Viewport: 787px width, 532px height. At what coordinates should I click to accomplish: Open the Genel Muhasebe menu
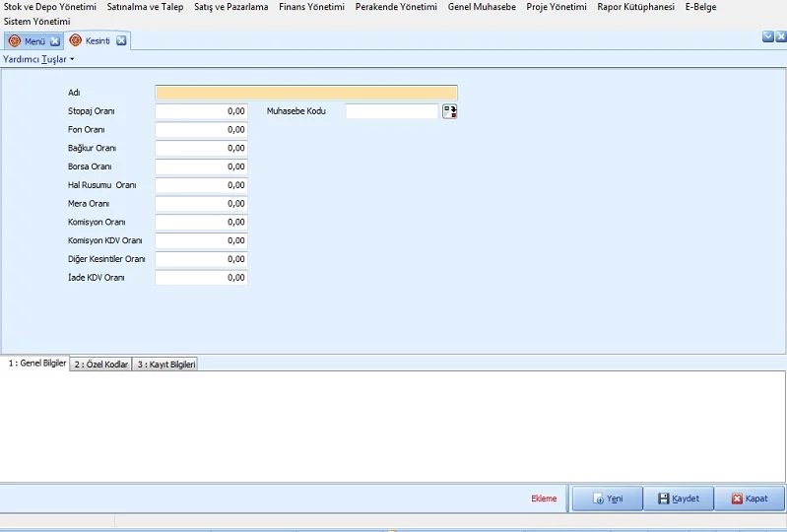point(482,7)
